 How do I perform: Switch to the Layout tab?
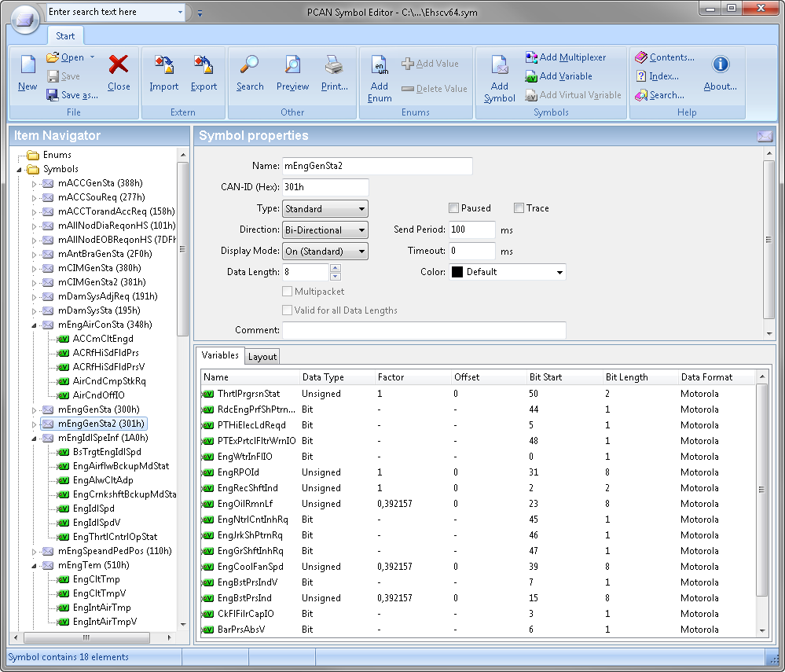point(262,357)
